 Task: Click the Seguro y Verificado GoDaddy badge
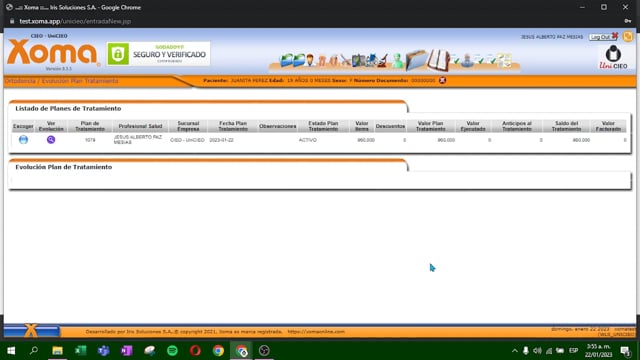tap(158, 54)
